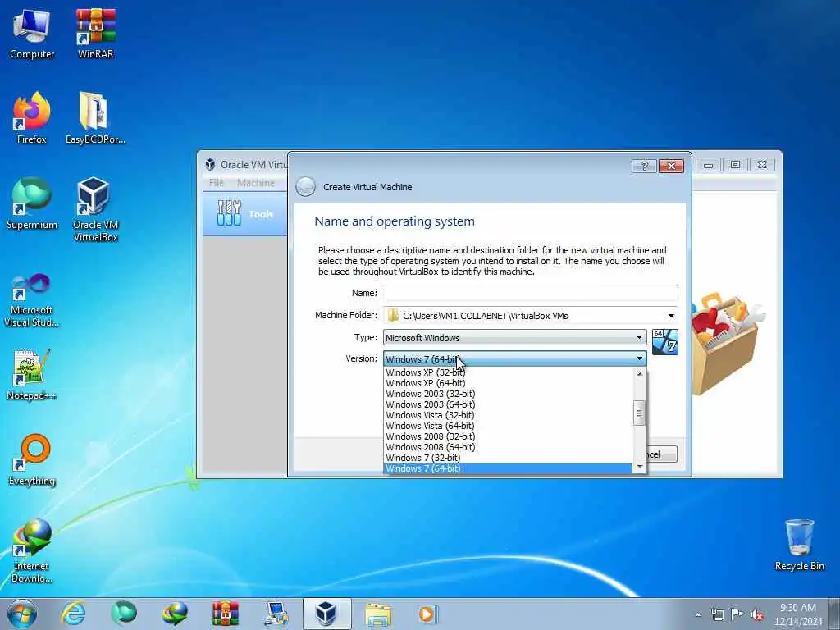The height and width of the screenshot is (630, 840).
Task: Open the media player taskbar icon
Action: tap(428, 614)
